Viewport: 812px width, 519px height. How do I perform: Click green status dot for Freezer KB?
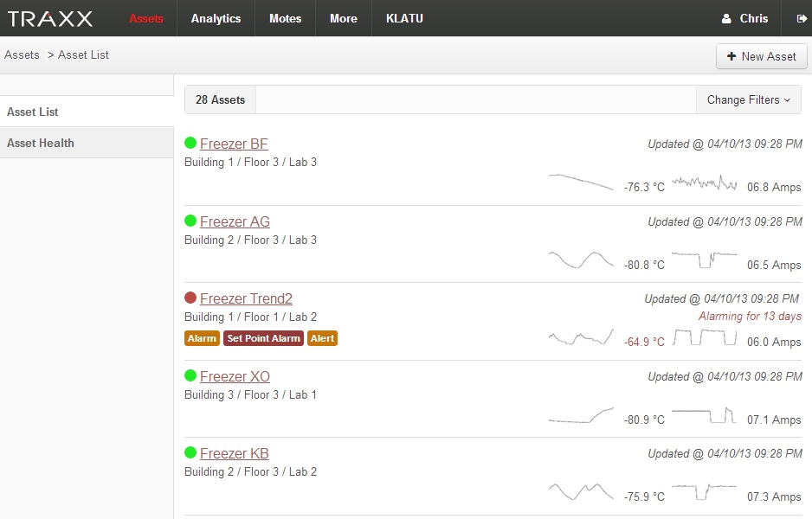pyautogui.click(x=190, y=452)
